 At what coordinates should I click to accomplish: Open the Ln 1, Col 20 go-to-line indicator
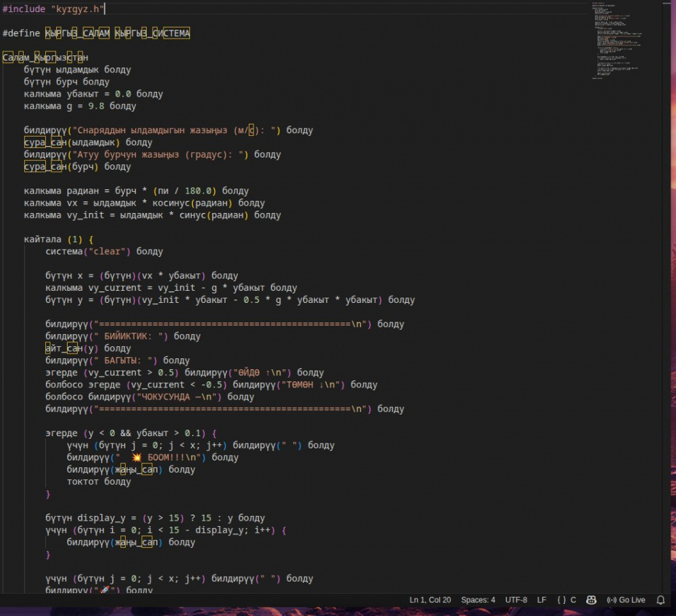(430, 600)
